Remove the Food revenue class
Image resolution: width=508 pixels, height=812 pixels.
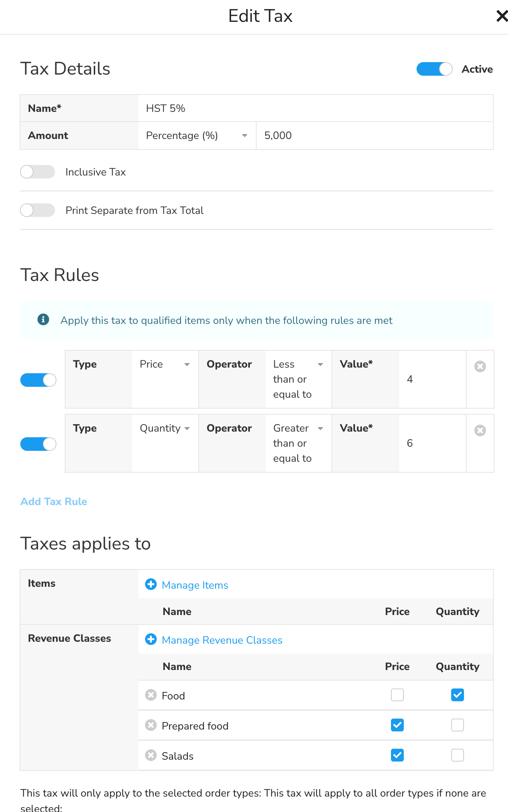151,695
